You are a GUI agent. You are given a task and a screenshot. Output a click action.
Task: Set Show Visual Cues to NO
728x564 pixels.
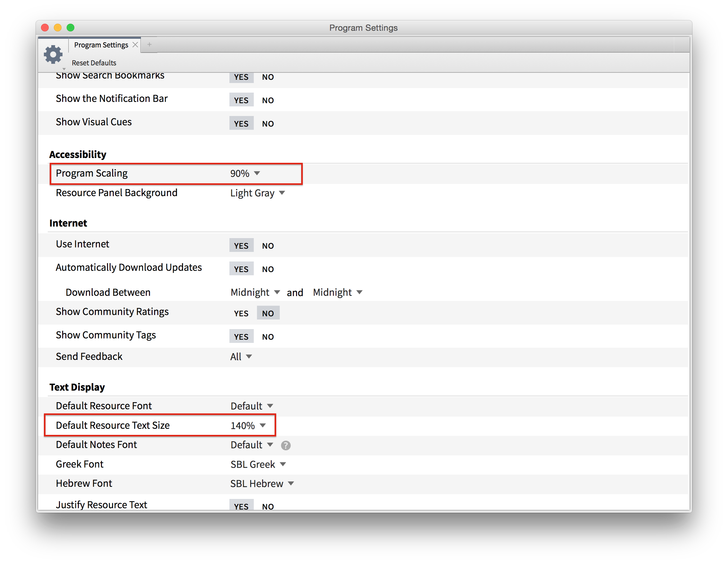tap(268, 124)
